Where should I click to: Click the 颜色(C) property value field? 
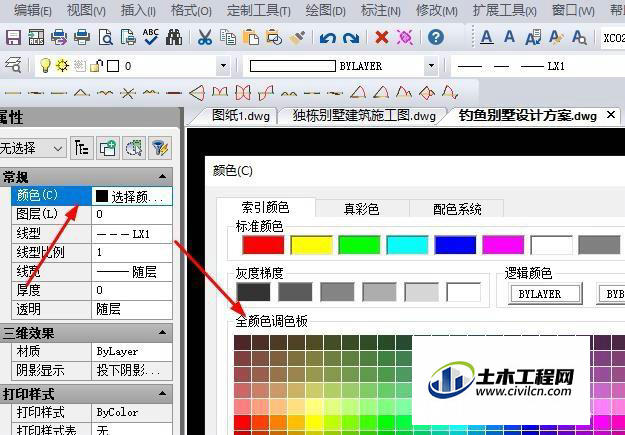[x=132, y=196]
